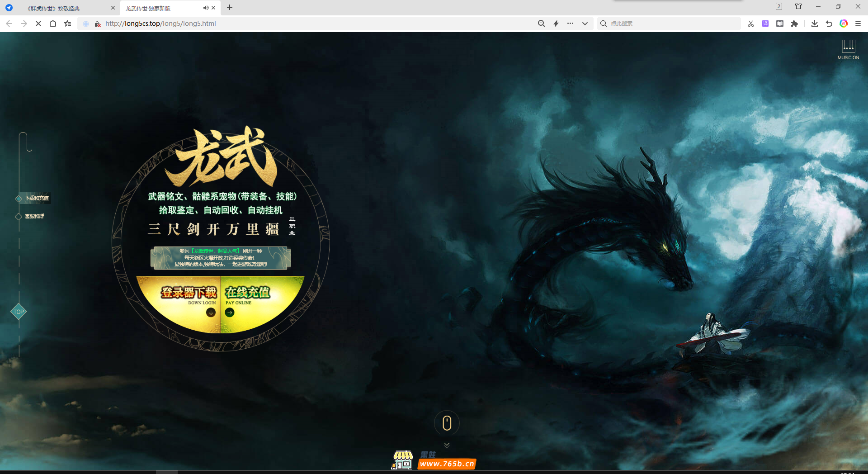Switch to the 《胖虎传世》致敬经典 tab
The image size is (868, 474).
(63, 8)
